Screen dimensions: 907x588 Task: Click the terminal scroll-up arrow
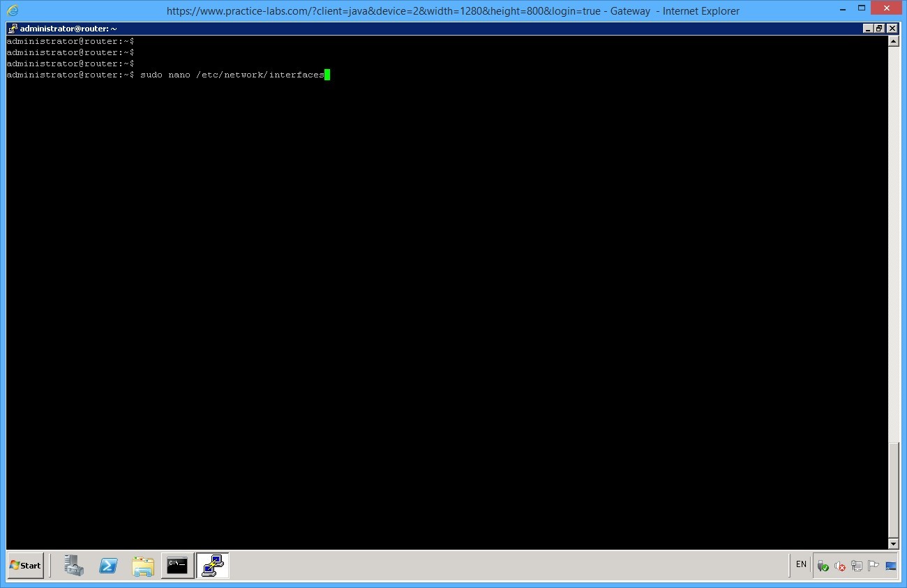click(x=894, y=40)
